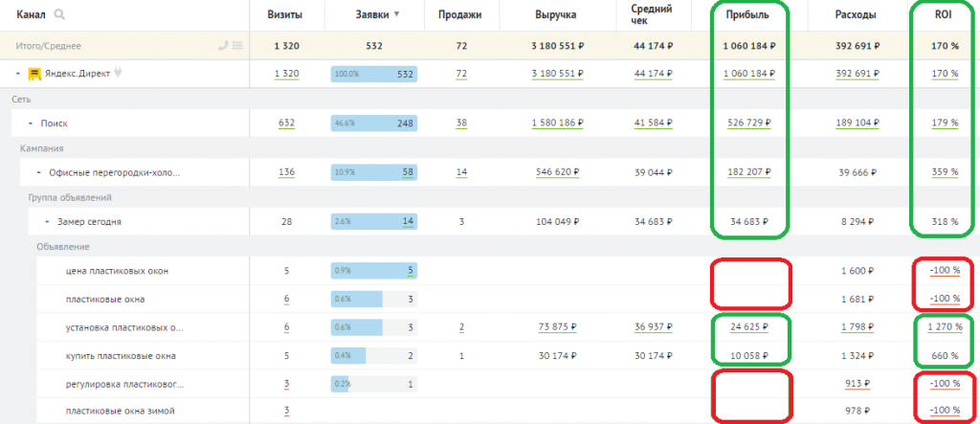This screenshot has height=424, width=980.
Task: Collapse the Офисные перегородки campaign row
Action: (x=38, y=173)
